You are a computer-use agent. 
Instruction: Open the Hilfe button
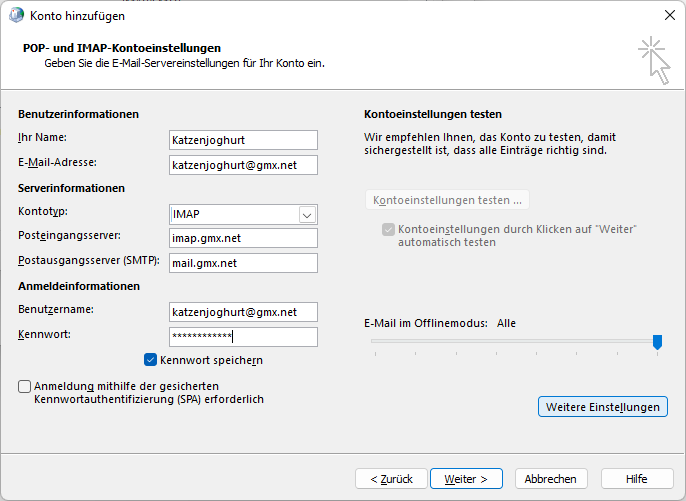tap(637, 479)
